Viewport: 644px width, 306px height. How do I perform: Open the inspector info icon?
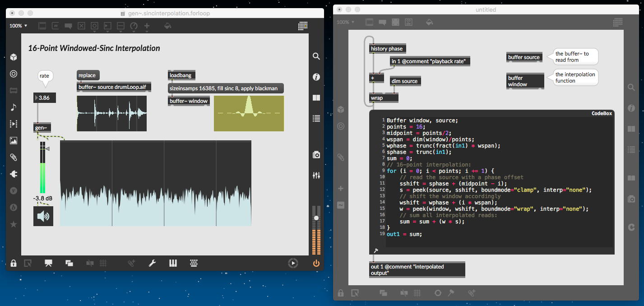coord(316,77)
